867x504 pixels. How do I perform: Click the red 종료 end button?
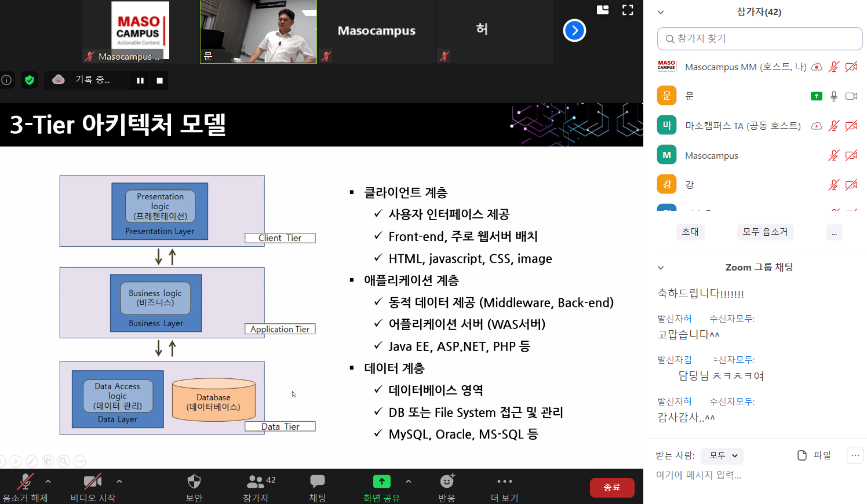pos(611,488)
